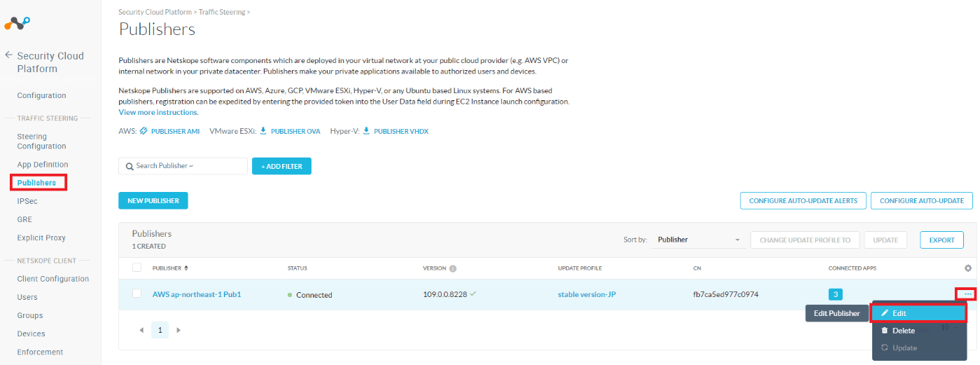Open Steering Configuration in the sidebar
Image resolution: width=980 pixels, height=365 pixels.
41,142
